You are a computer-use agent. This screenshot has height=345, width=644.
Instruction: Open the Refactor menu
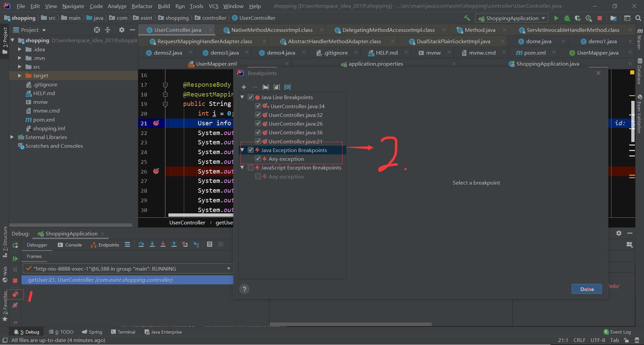142,6
